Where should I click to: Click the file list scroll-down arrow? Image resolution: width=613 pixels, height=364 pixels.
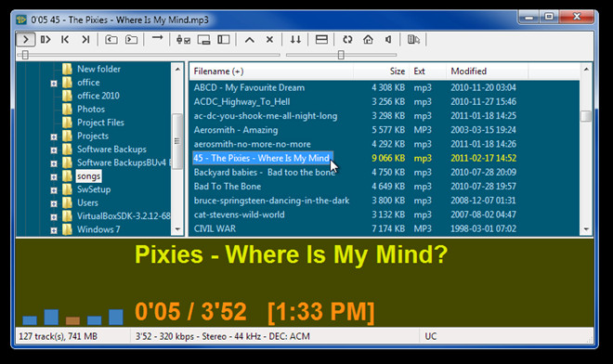tap(586, 229)
